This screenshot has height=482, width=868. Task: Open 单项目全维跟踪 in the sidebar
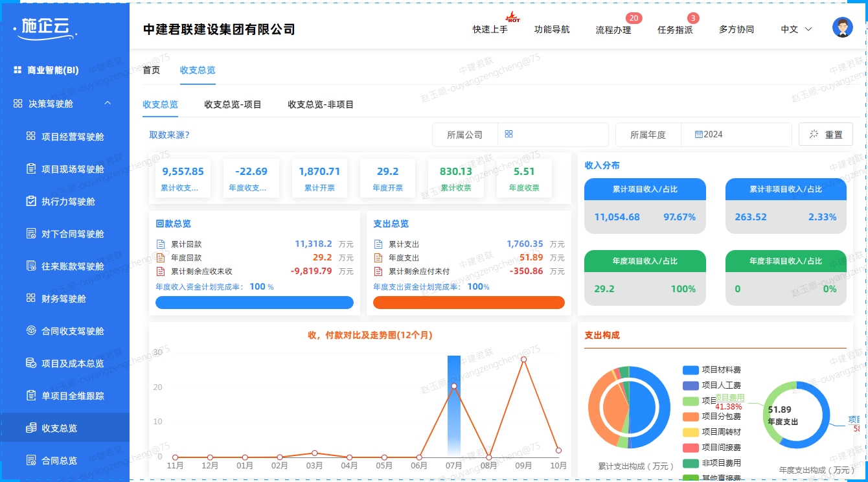[x=72, y=395]
